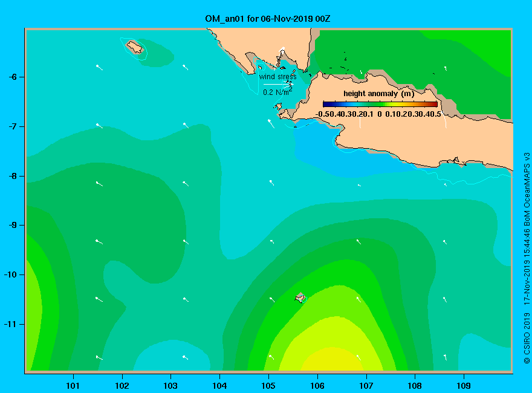Click latitude axis label "-6"
Screen dimensions: 532x393
[x=13, y=77]
